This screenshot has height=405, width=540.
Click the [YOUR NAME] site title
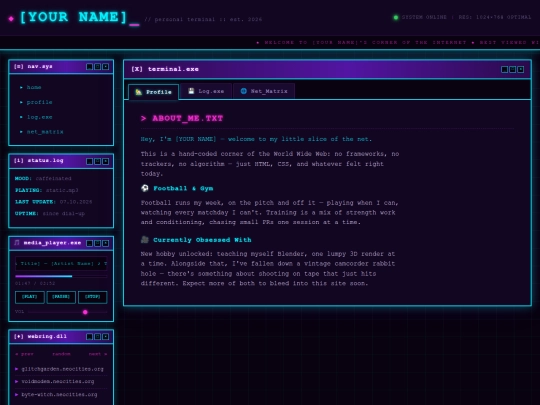74,17
